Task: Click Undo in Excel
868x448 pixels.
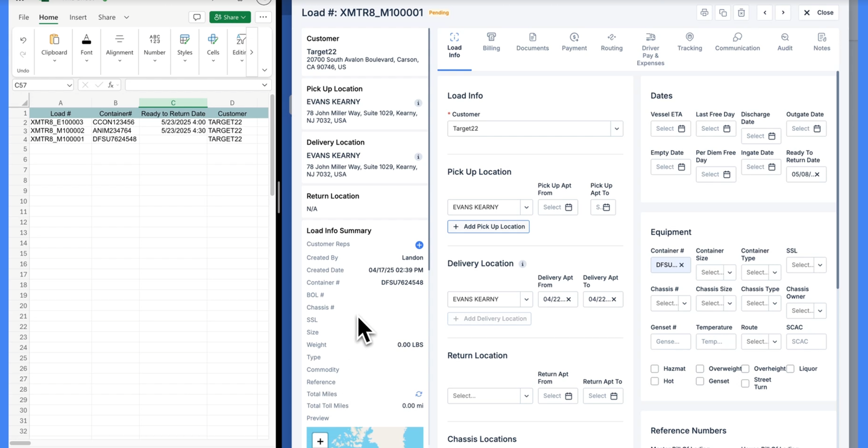Action: (x=23, y=40)
